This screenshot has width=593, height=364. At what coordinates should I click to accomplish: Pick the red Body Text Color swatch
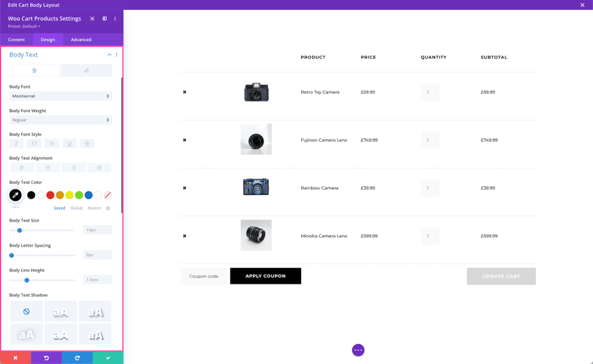click(x=50, y=195)
